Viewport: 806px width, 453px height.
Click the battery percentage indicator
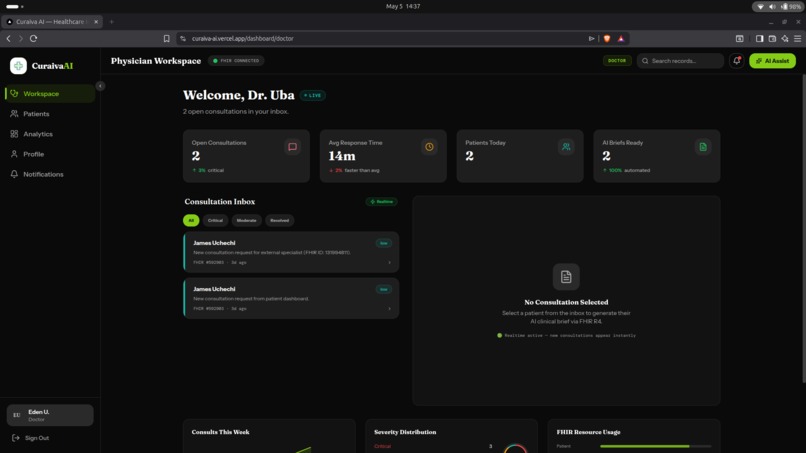tap(791, 7)
